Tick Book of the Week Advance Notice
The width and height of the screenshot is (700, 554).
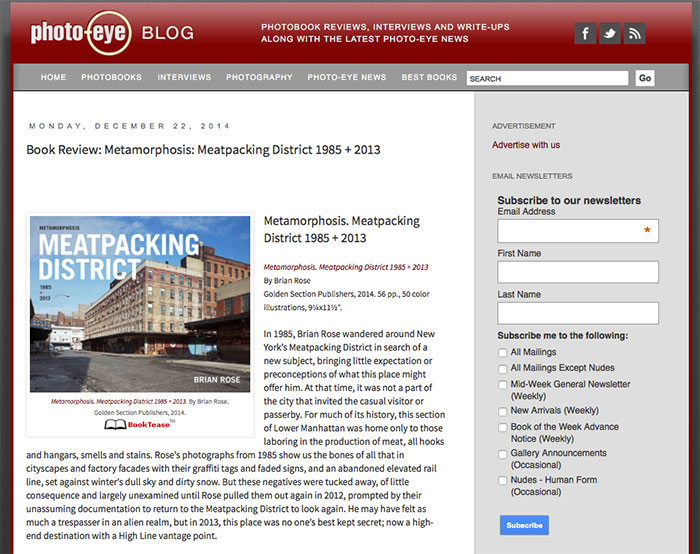coord(503,427)
